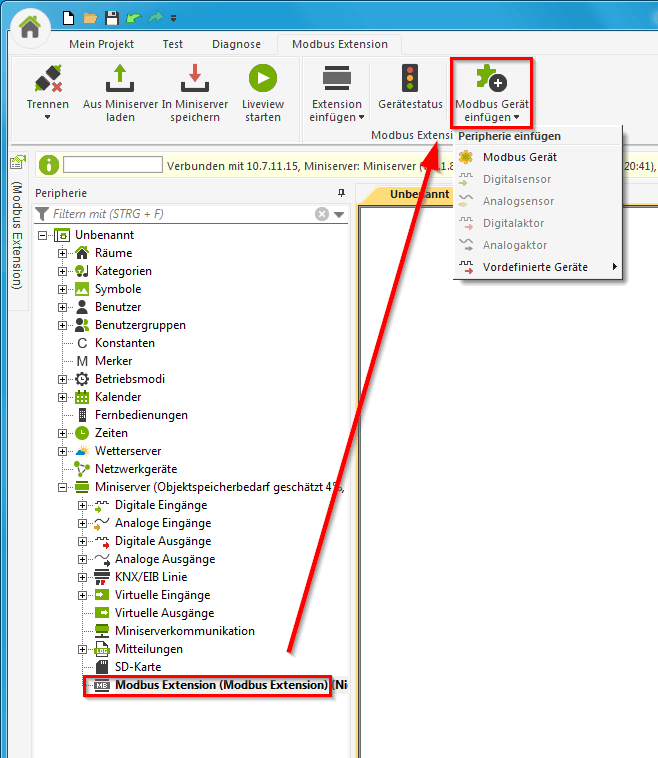Click the New document icon

pyautogui.click(x=69, y=17)
